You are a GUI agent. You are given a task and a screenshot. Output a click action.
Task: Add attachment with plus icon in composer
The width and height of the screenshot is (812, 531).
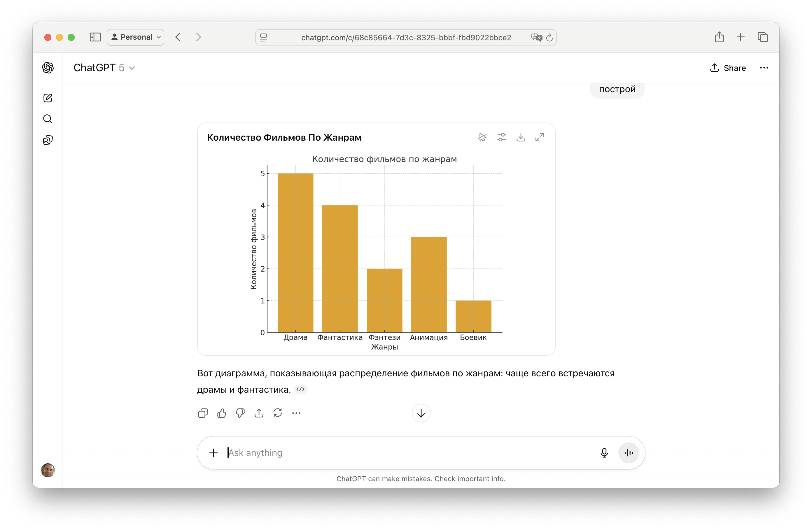point(213,453)
